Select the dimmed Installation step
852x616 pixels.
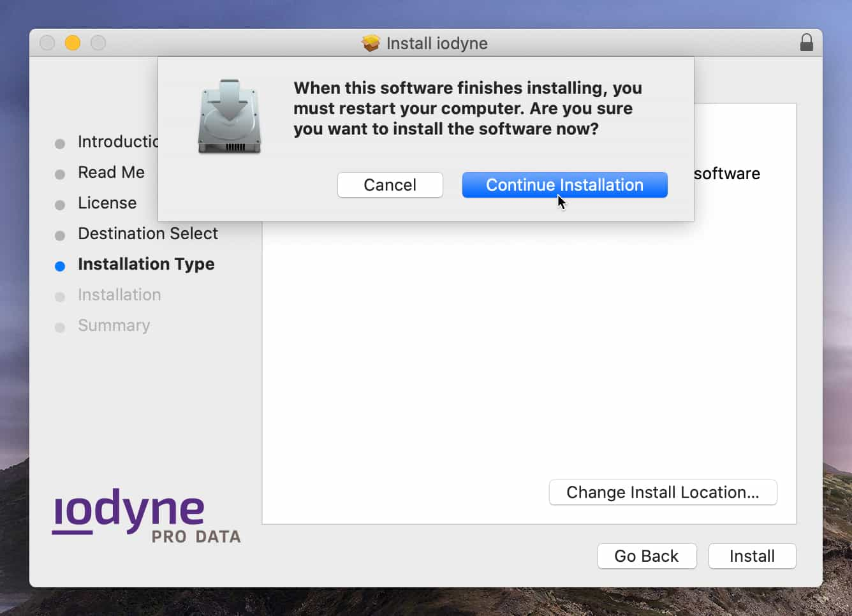point(119,295)
